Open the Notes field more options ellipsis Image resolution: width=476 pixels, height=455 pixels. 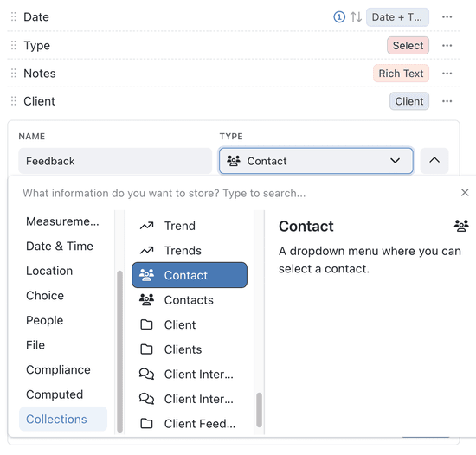(447, 74)
